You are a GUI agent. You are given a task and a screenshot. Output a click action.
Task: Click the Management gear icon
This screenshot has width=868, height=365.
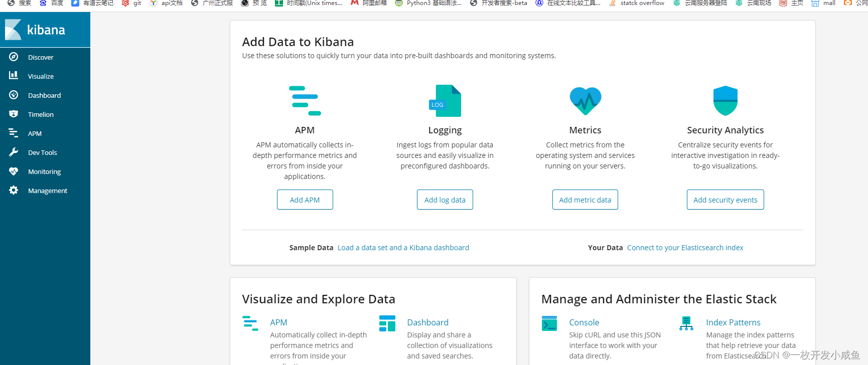(x=14, y=191)
